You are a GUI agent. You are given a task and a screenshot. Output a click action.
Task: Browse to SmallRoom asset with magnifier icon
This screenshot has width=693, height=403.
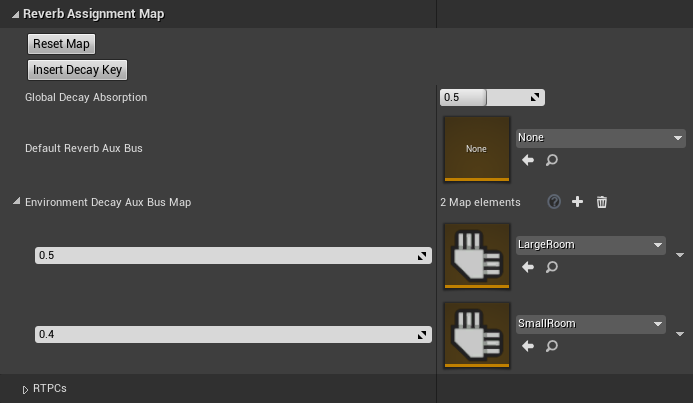(552, 346)
